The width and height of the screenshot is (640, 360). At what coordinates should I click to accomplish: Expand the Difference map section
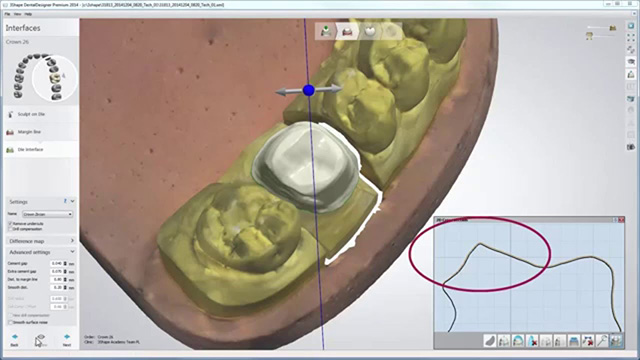pos(41,241)
